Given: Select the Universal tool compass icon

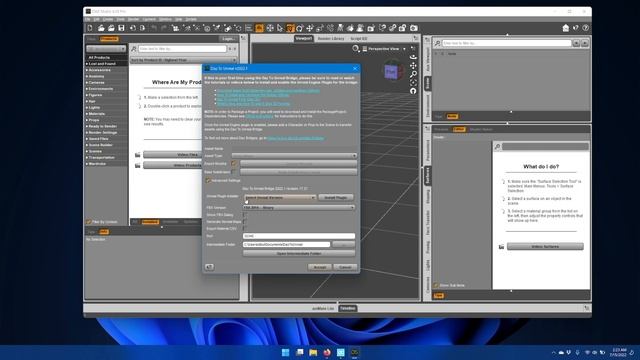Looking at the screenshot, I should pyautogui.click(x=270, y=28).
